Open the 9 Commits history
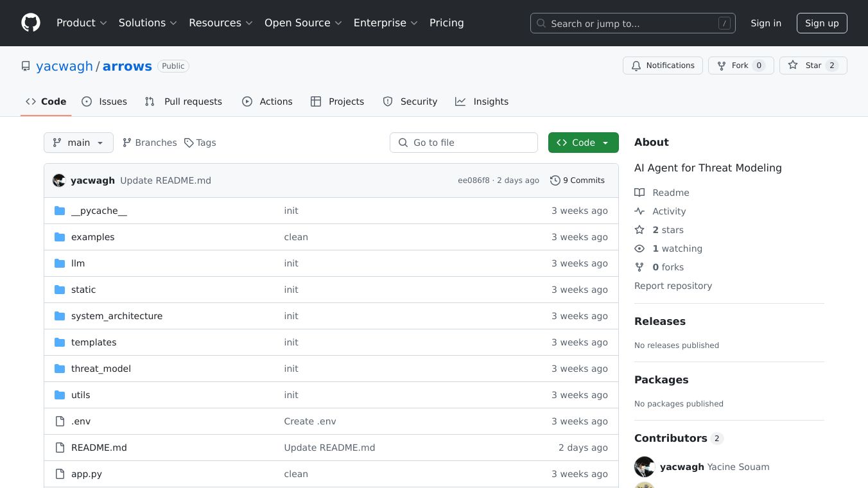 (577, 180)
